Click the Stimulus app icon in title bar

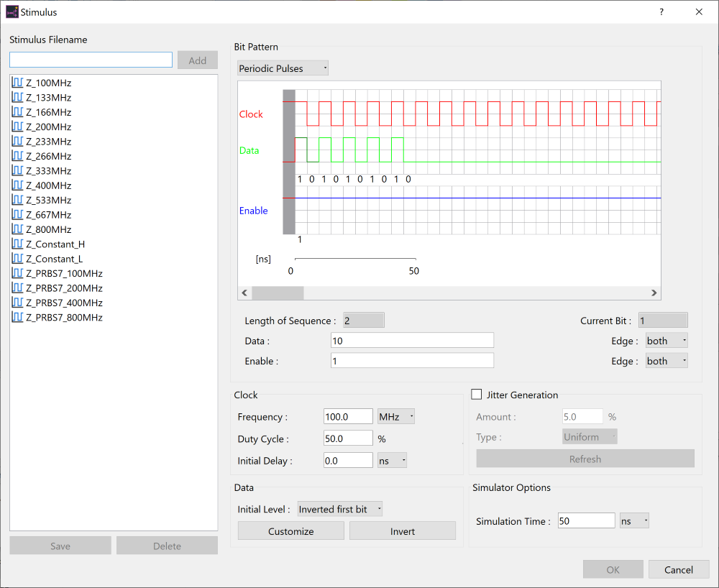(12, 12)
